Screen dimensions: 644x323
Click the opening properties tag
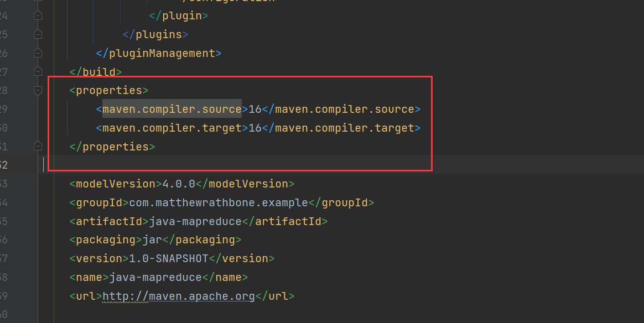click(x=109, y=90)
